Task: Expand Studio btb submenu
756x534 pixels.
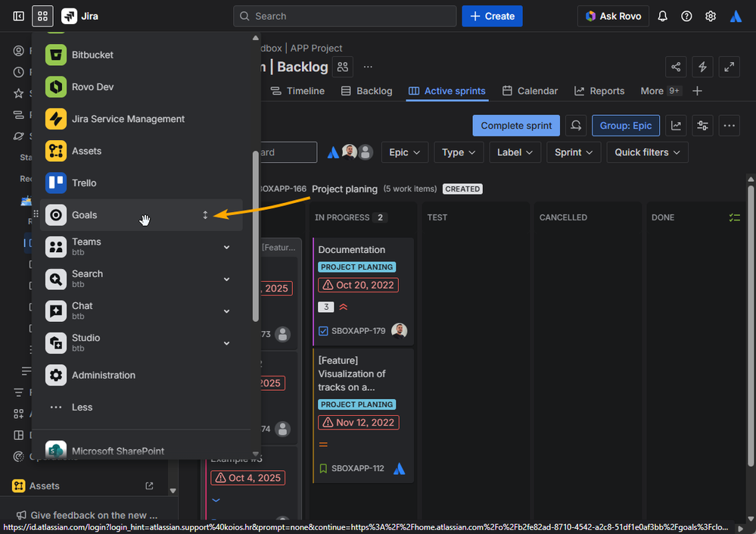Action: (x=226, y=343)
